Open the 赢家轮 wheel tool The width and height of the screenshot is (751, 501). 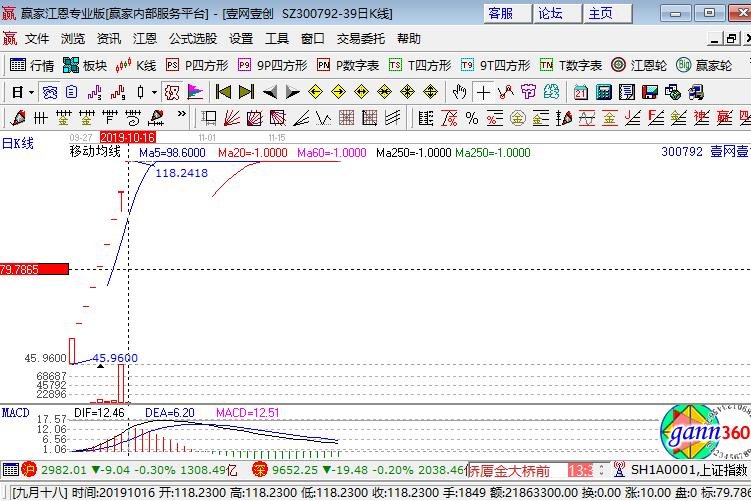tap(704, 65)
